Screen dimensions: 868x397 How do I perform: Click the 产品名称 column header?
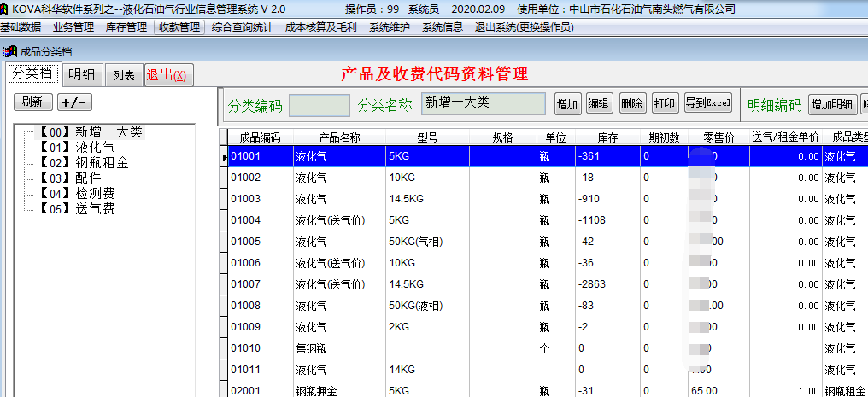point(339,137)
